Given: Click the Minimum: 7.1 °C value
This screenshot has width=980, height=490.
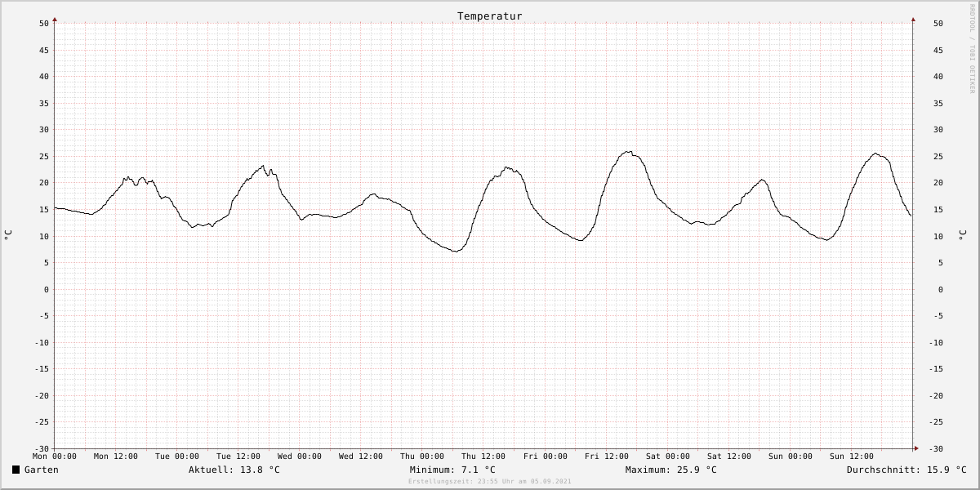Looking at the screenshot, I should pos(452,470).
